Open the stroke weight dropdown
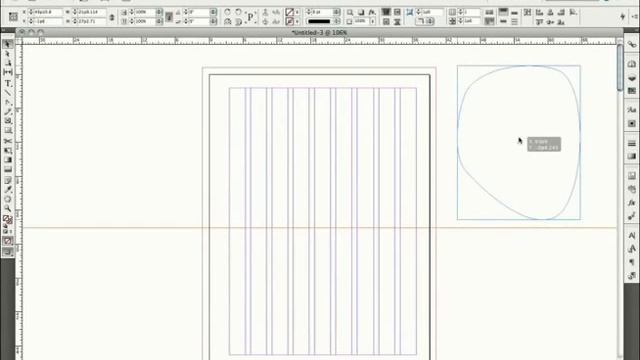640x360 pixels. pos(337,12)
